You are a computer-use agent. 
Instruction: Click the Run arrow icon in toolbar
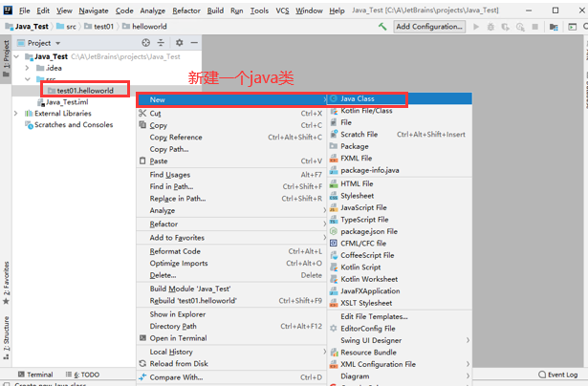pyautogui.click(x=476, y=27)
